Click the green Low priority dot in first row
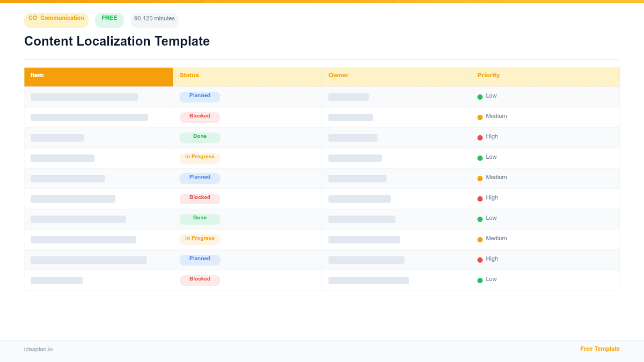 coord(480,96)
